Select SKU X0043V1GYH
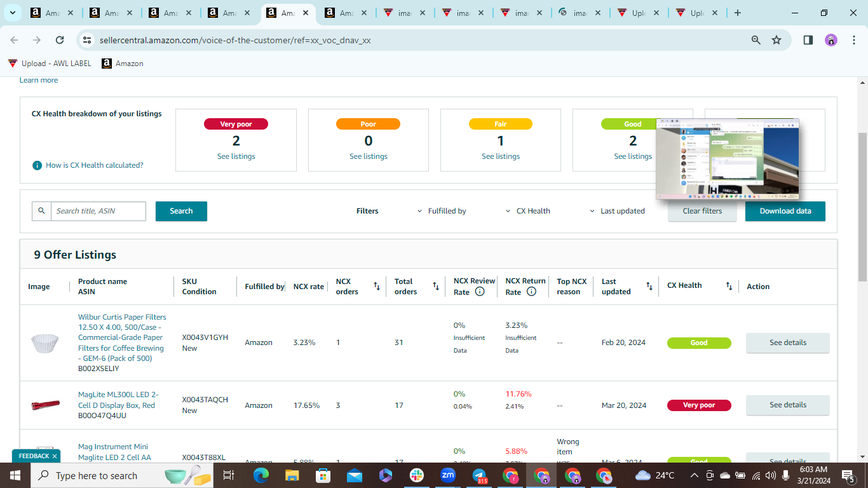868x488 pixels. point(205,337)
